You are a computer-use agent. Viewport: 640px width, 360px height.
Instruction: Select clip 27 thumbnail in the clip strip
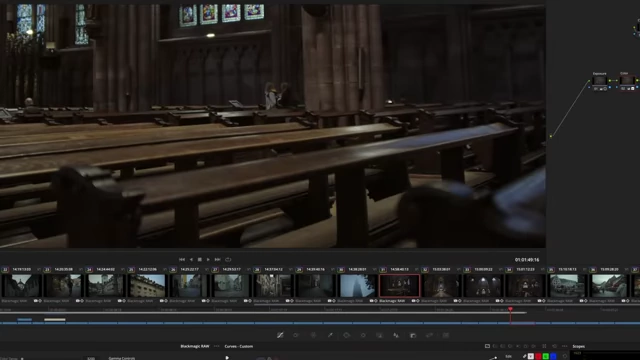coord(231,285)
